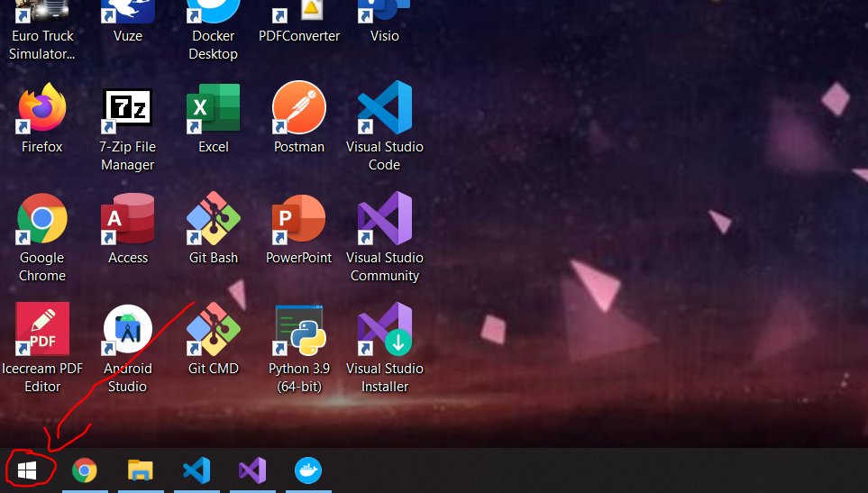Open Google Chrome from the taskbar
Viewport: 868px width, 493px height.
point(84,470)
